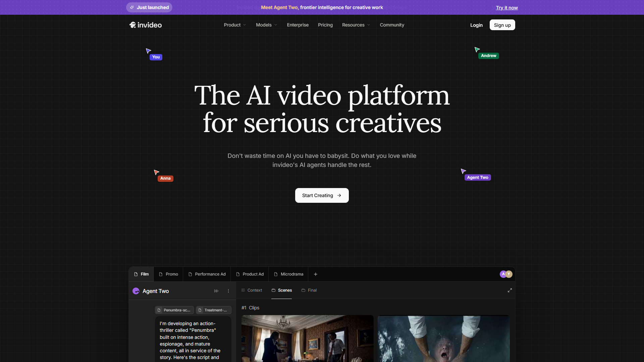Screen dimensions: 644x362
Task: Open the Treatment-... file attachment
Action: 214,310
